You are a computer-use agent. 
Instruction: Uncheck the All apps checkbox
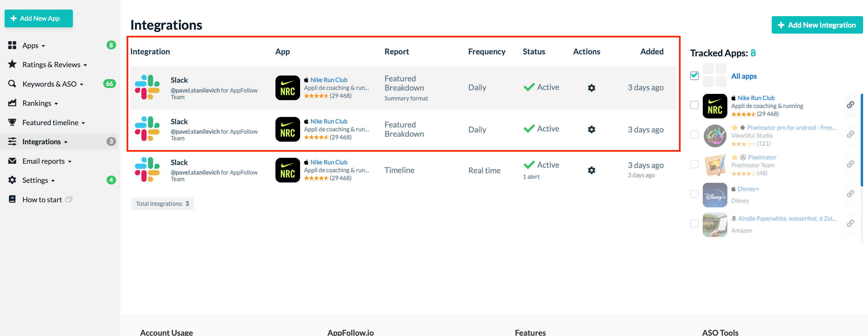coord(695,75)
